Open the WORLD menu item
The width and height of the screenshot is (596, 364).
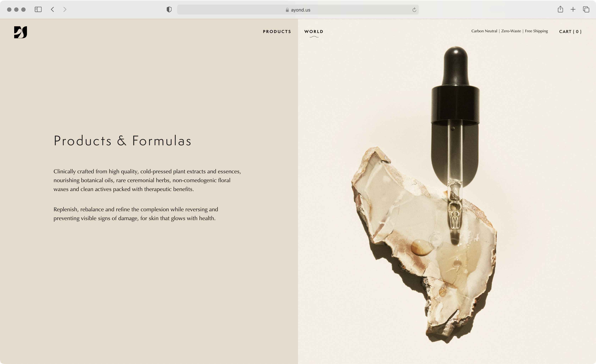pyautogui.click(x=314, y=31)
